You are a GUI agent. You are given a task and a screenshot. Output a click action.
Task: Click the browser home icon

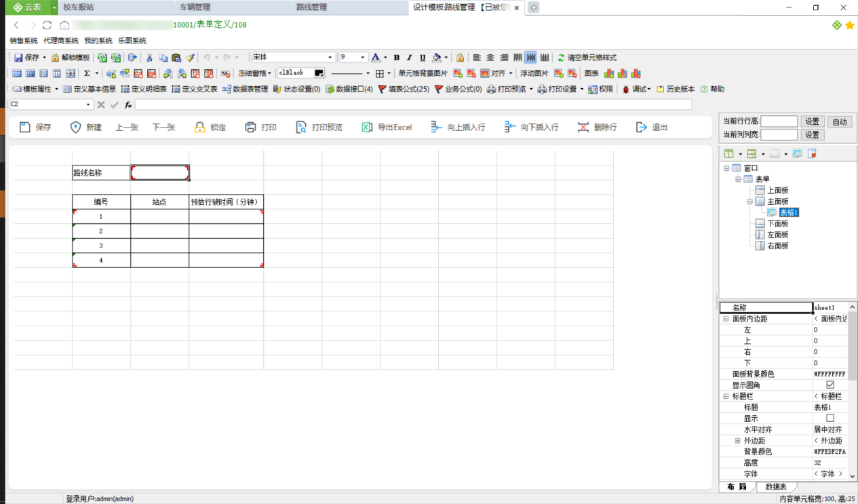tap(64, 25)
